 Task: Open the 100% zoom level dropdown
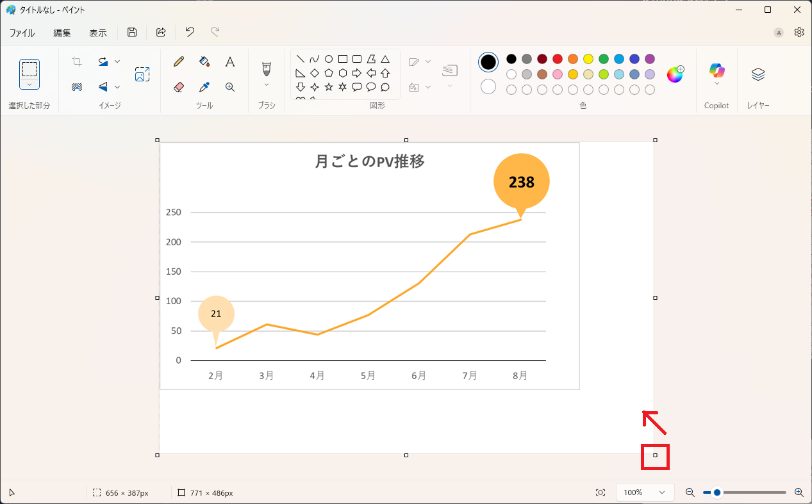click(644, 492)
